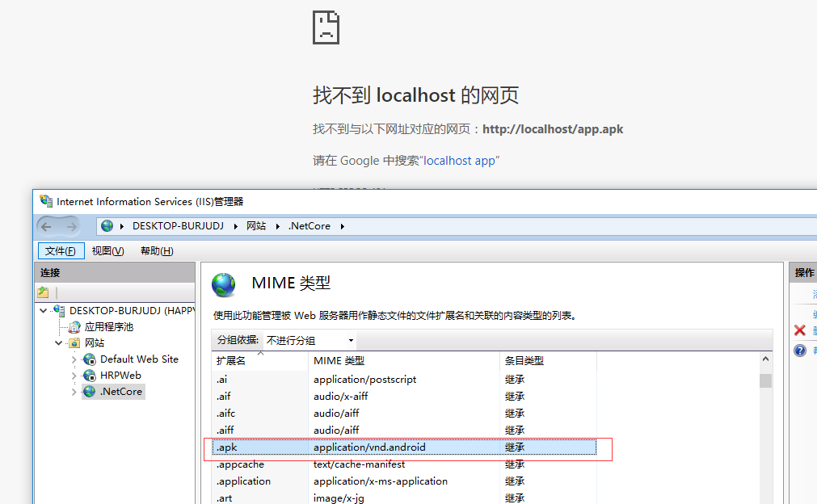Select the .apk extension row
This screenshot has width=817, height=504.
point(404,447)
